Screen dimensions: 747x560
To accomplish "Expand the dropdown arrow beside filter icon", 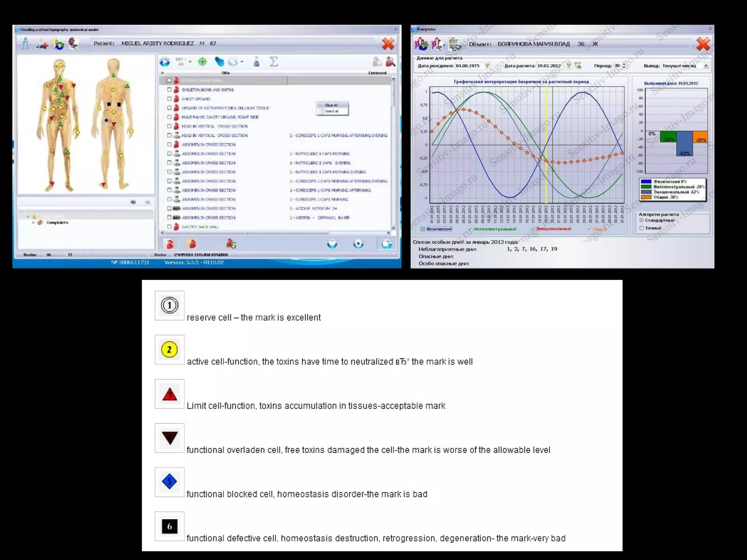I will pos(190,62).
